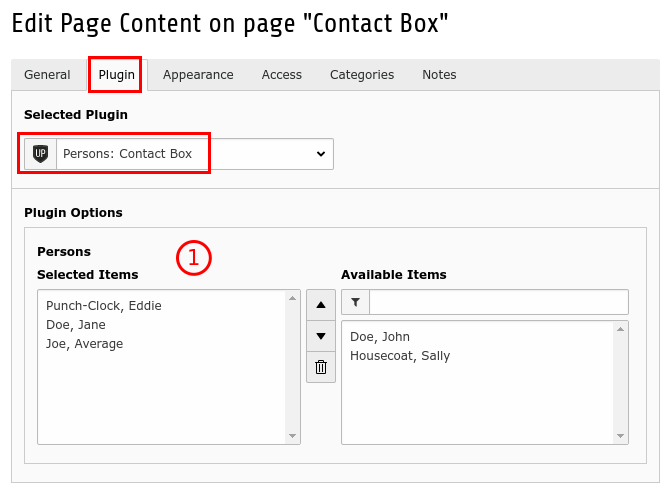Switch to the General tab
This screenshot has width=665, height=486.
pos(47,75)
